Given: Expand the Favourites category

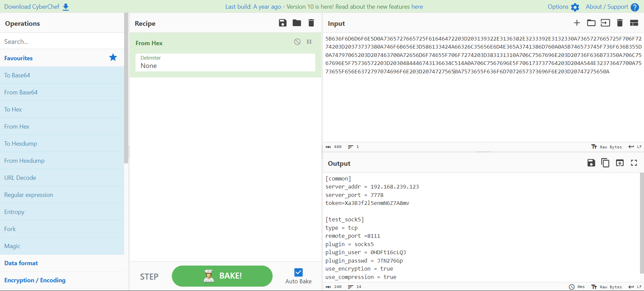Looking at the screenshot, I should click(62, 58).
